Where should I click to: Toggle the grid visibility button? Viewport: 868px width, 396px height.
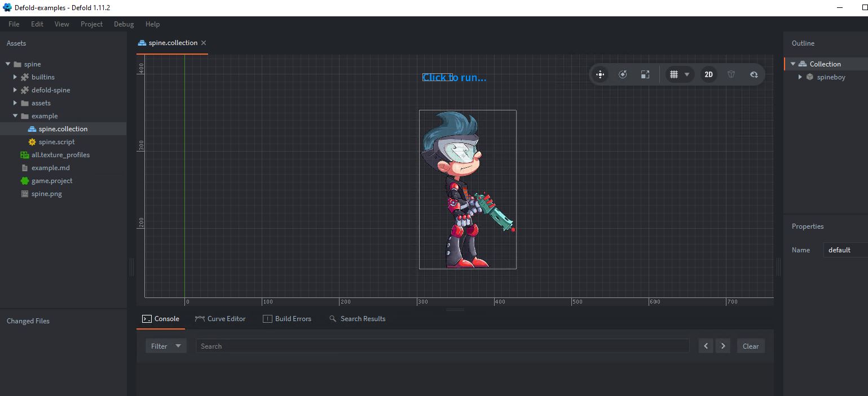point(673,74)
